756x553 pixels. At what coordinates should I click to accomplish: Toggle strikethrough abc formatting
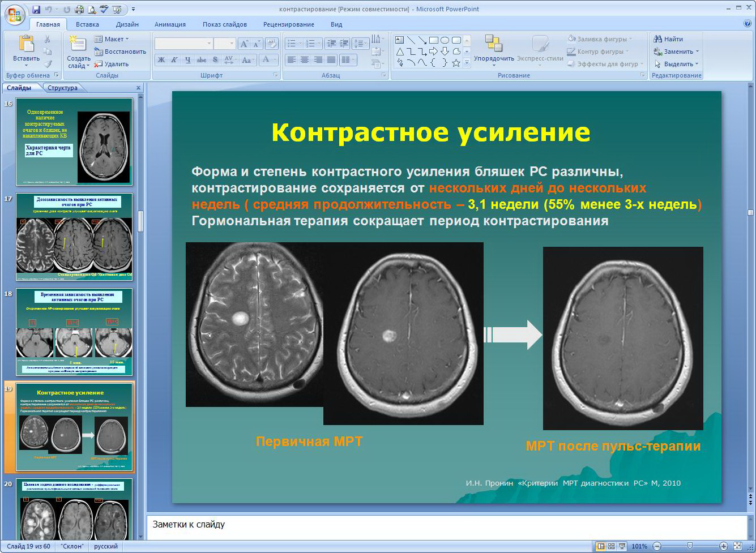coord(201,59)
